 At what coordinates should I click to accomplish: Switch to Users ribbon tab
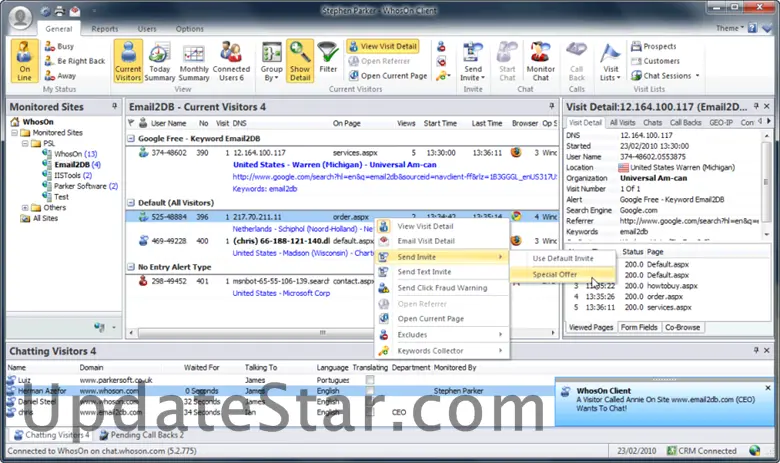click(147, 29)
